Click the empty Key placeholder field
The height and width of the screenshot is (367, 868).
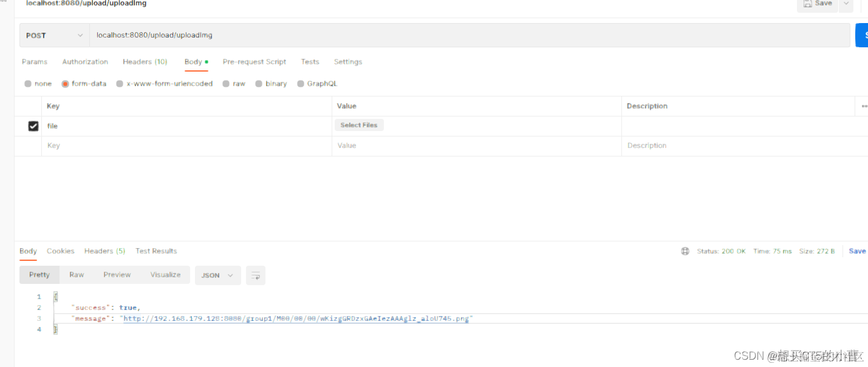coord(186,146)
